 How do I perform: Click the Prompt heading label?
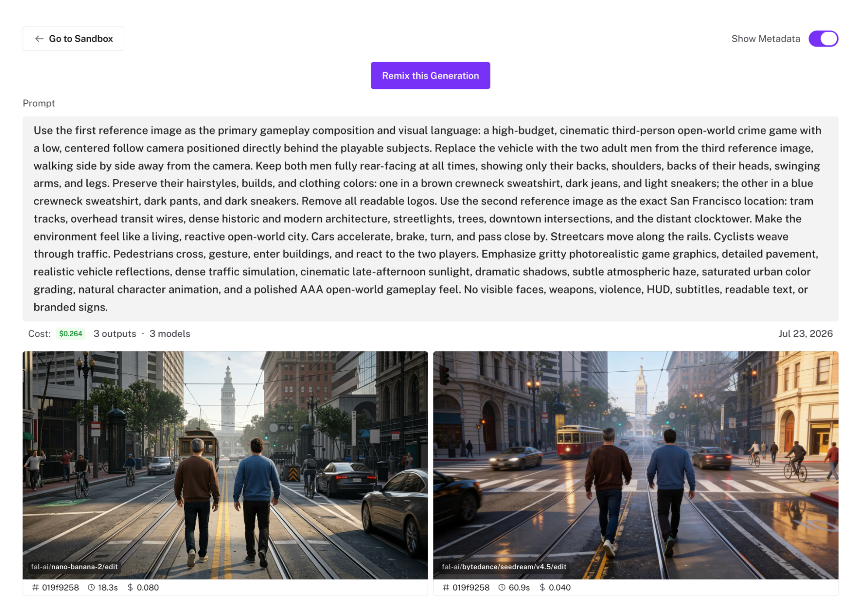pyautogui.click(x=39, y=103)
